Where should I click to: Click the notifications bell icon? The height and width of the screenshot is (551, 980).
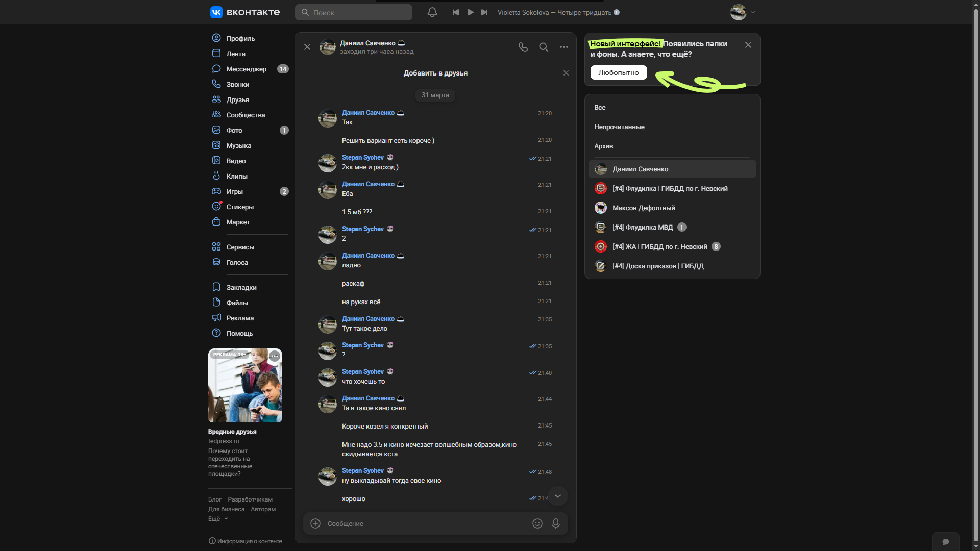432,12
